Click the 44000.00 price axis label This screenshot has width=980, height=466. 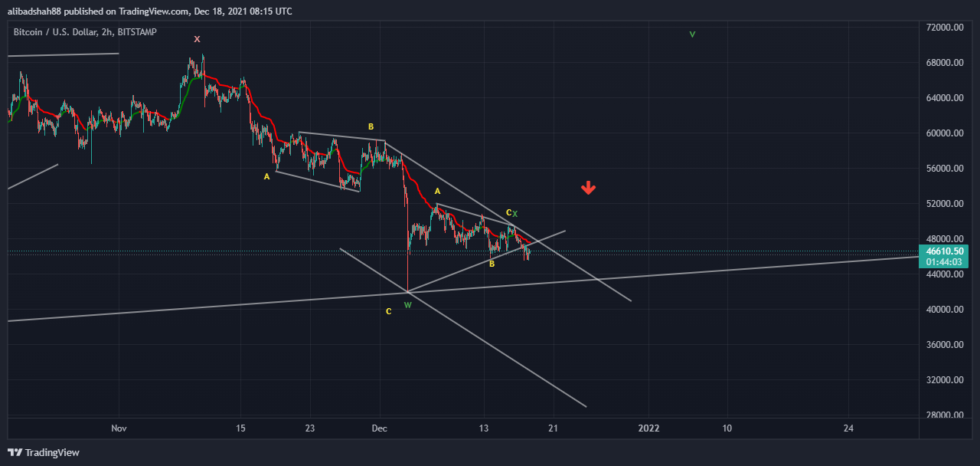946,274
